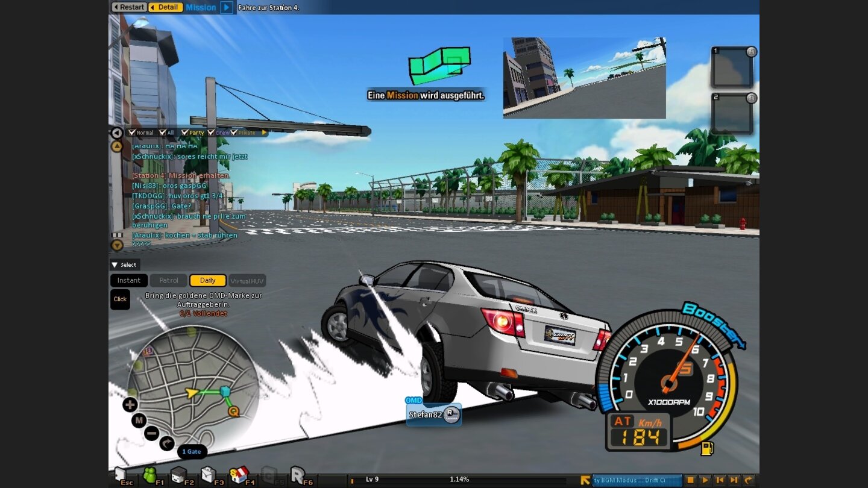868x488 pixels.
Task: Click the yellow player arrow on minimap
Action: click(x=192, y=393)
